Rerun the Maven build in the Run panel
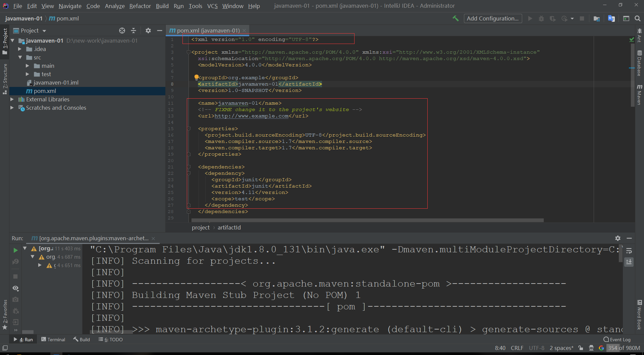 tap(15, 250)
